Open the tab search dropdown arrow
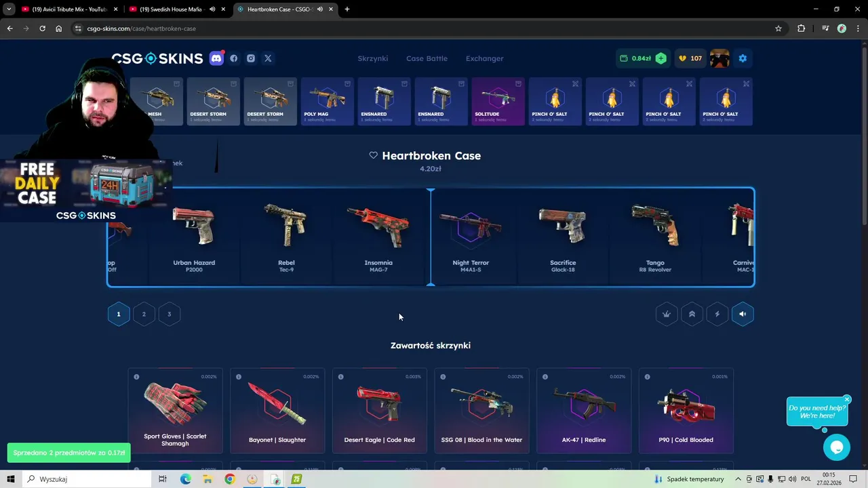This screenshot has width=868, height=488. pos(9,9)
